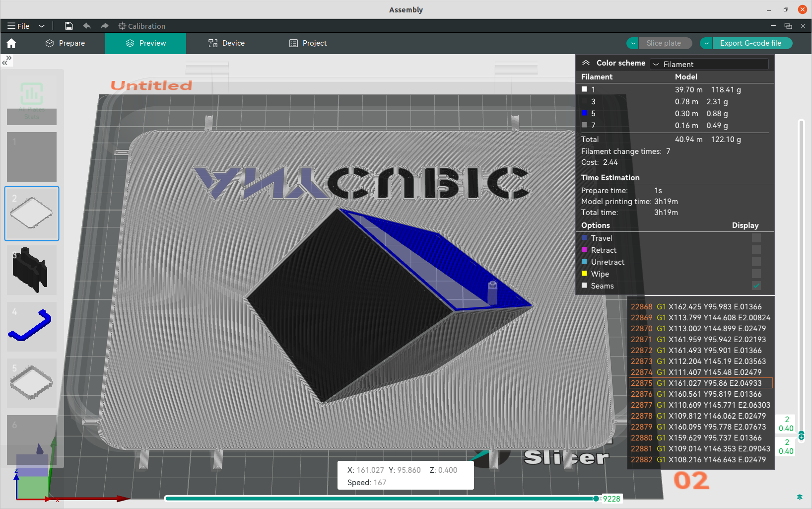Open the Filament color scheme dropdown
Viewport: 812px width, 509px height.
pos(709,64)
